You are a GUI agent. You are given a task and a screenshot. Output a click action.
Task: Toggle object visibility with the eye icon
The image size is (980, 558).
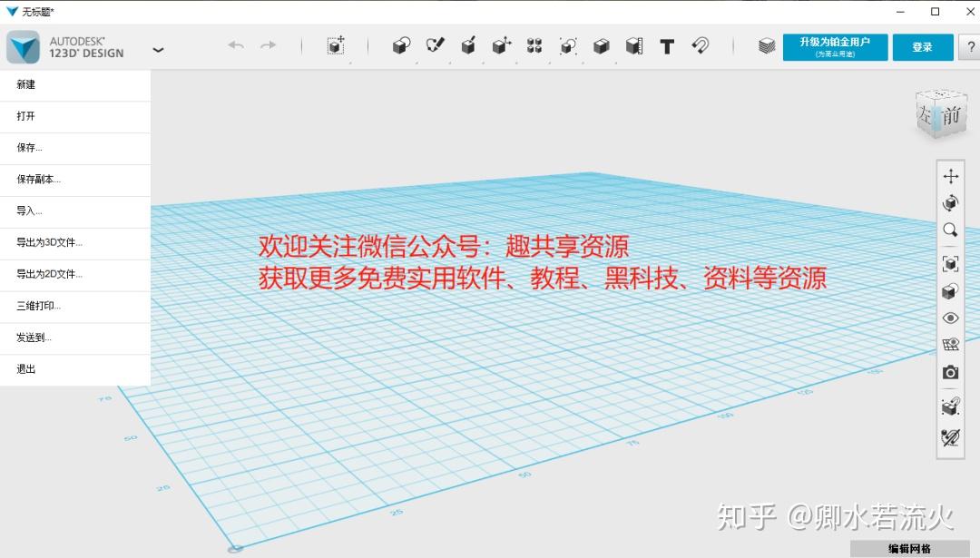pos(951,318)
